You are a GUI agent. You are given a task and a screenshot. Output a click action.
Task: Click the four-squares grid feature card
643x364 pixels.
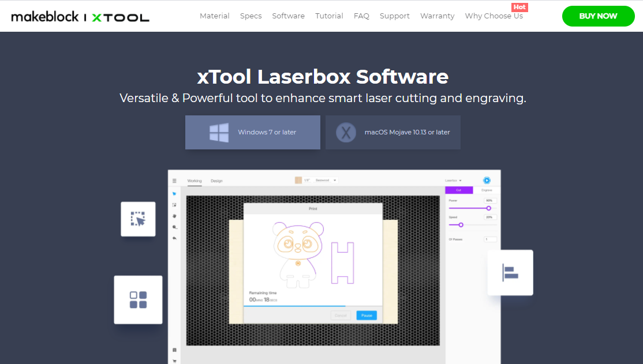coord(138,299)
